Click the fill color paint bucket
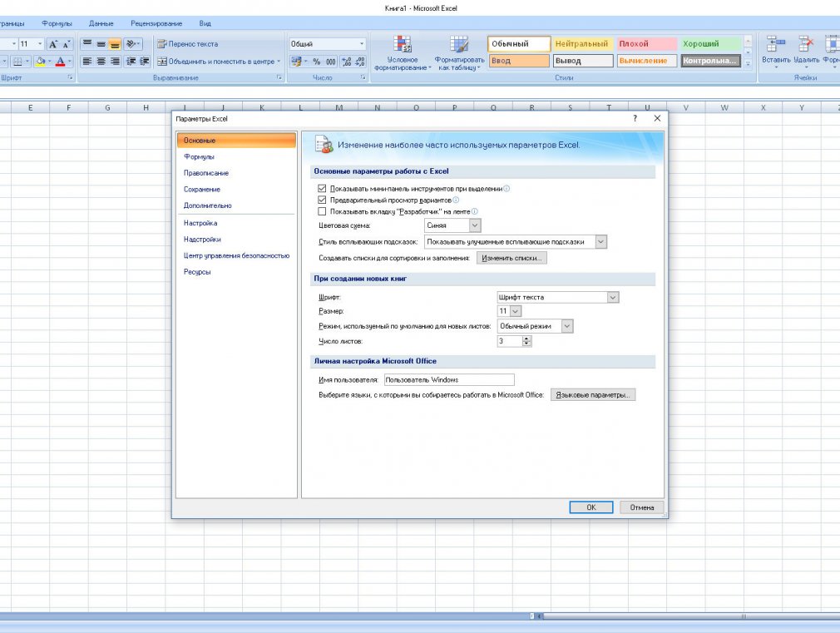 click(x=40, y=62)
